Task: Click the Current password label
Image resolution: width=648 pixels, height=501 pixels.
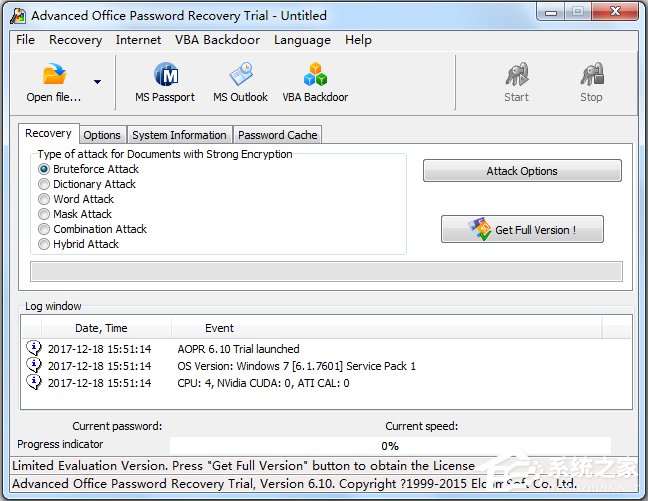Action: click(117, 426)
